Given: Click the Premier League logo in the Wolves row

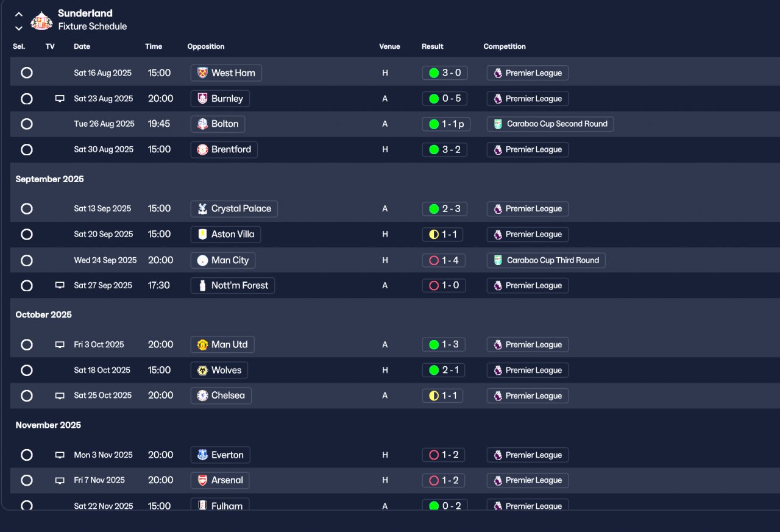Looking at the screenshot, I should click(x=498, y=370).
